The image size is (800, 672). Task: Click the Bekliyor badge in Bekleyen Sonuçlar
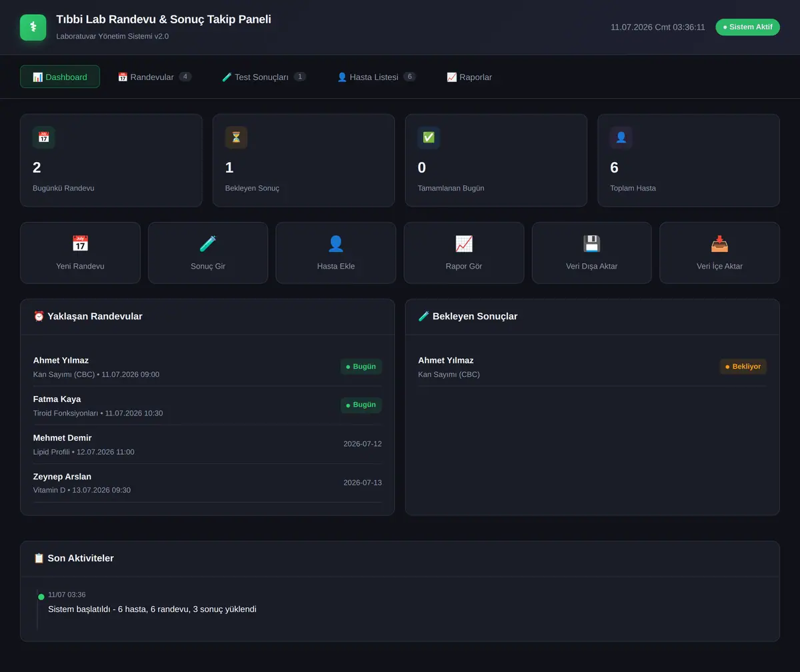pyautogui.click(x=743, y=367)
